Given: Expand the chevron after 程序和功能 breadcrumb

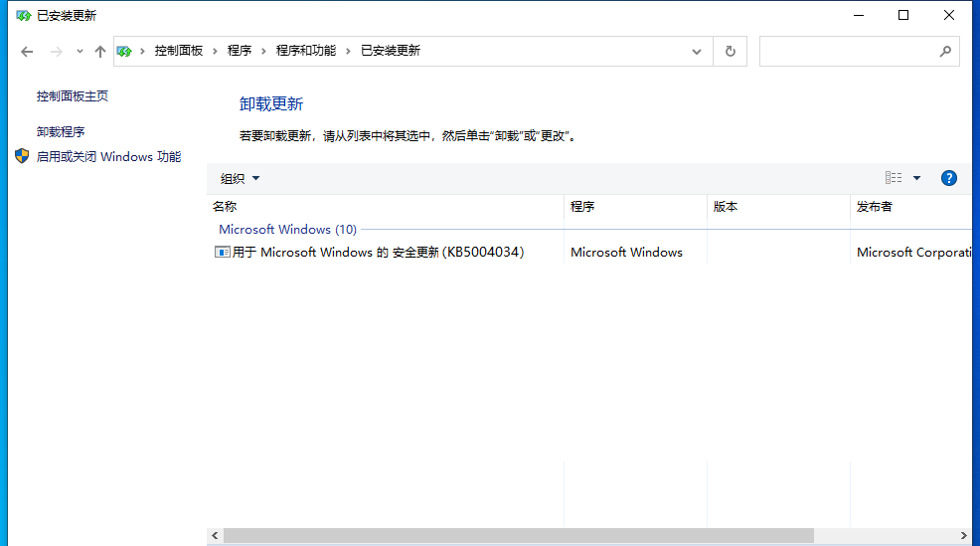Looking at the screenshot, I should pyautogui.click(x=348, y=52).
